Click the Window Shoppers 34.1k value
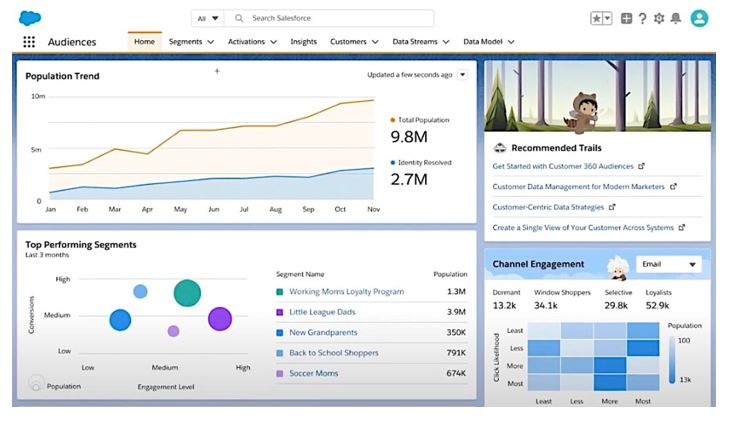Image resolution: width=735 pixels, height=426 pixels. (x=546, y=306)
